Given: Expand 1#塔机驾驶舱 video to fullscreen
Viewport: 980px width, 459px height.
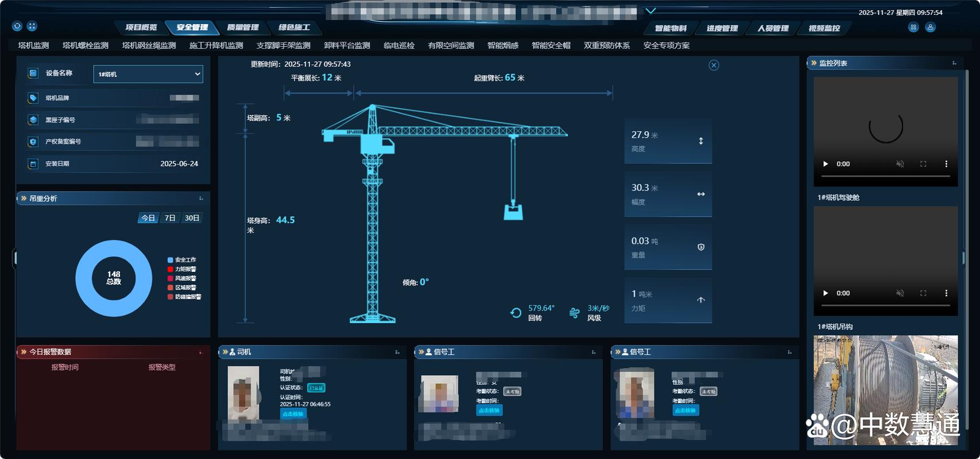Looking at the screenshot, I should (x=923, y=164).
